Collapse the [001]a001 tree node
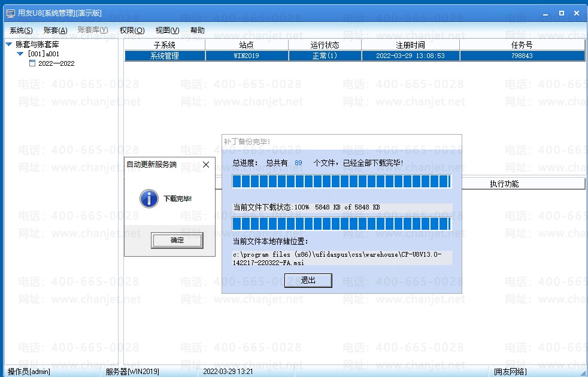588x377 pixels. click(20, 54)
